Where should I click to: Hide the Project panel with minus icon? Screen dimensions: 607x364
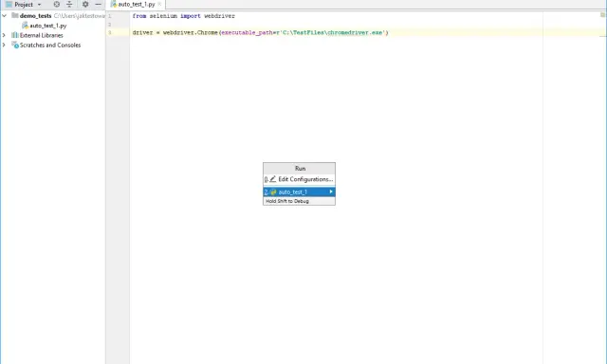coord(99,4)
